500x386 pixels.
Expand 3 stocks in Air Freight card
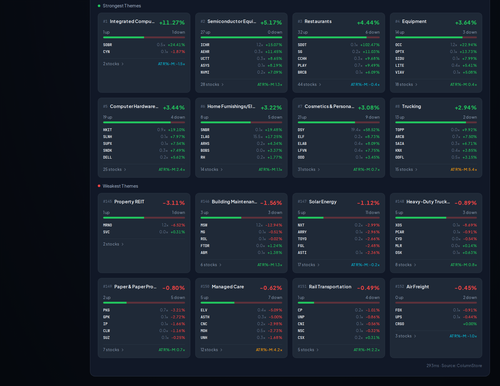tap(406, 336)
